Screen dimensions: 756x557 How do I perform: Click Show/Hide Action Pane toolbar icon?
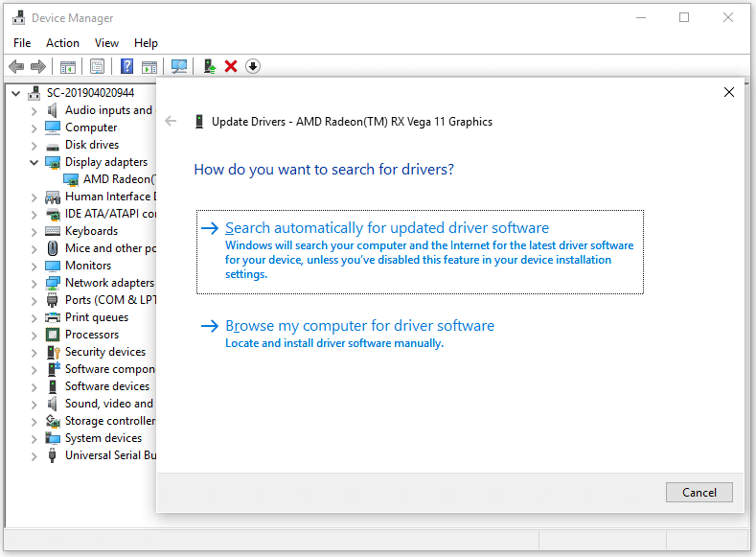[x=149, y=66]
